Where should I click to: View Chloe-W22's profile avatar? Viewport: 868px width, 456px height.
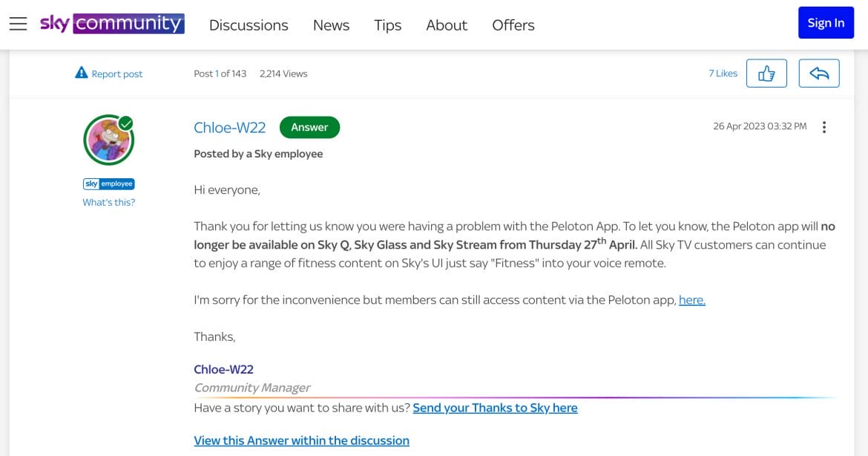pos(108,140)
